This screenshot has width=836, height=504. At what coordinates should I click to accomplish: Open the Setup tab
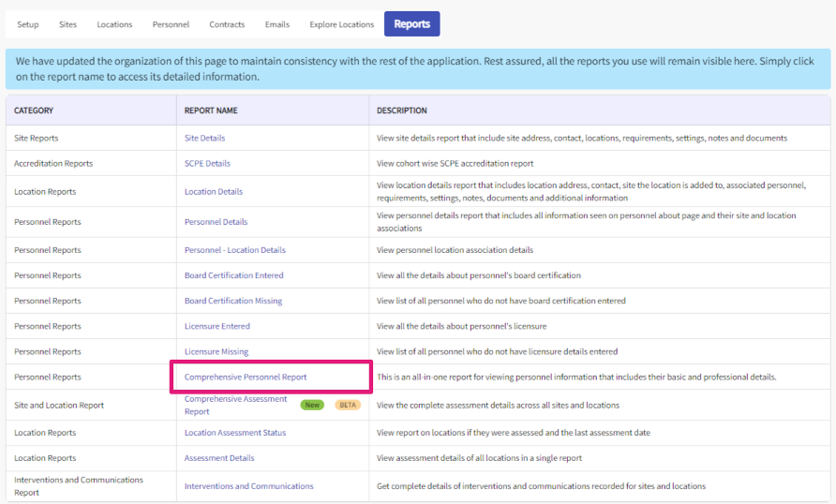tap(28, 24)
